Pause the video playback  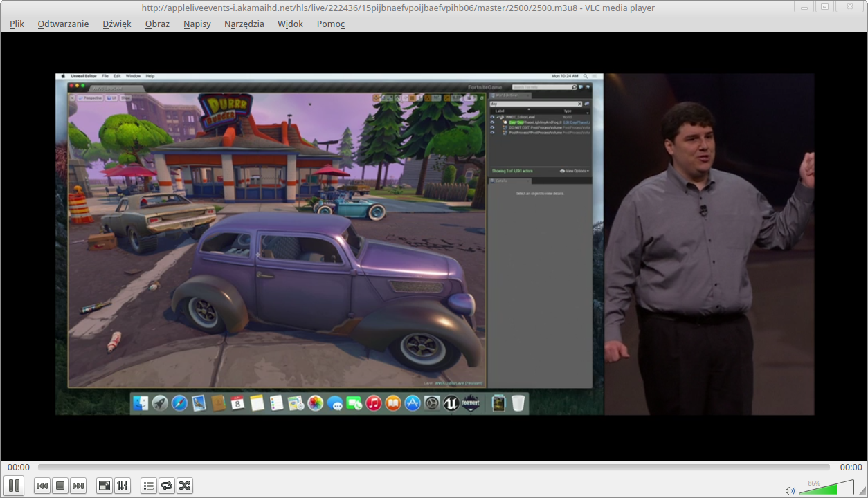point(14,486)
